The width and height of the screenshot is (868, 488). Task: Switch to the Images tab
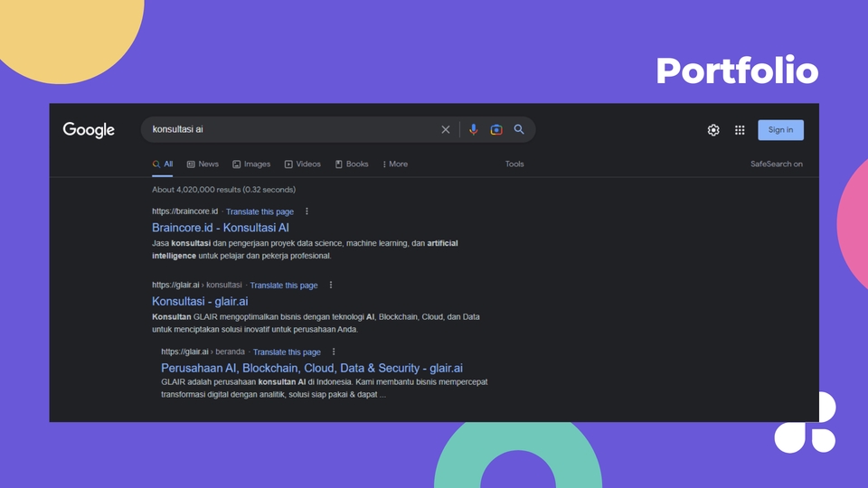click(x=251, y=164)
